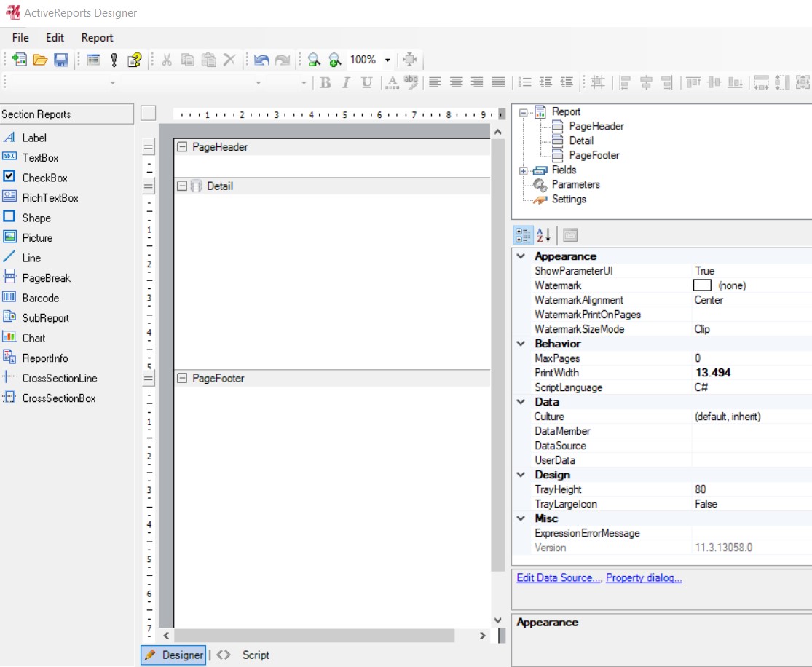Align text right in toolbar
Viewport: 812px width, 667px height.
(477, 82)
